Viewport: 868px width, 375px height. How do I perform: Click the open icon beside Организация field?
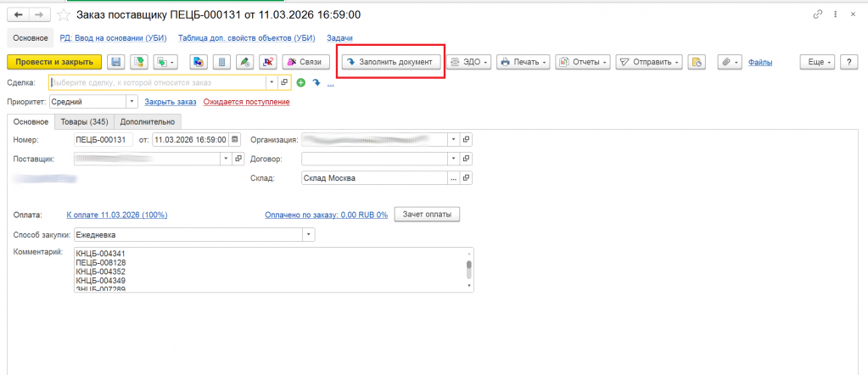pos(466,140)
